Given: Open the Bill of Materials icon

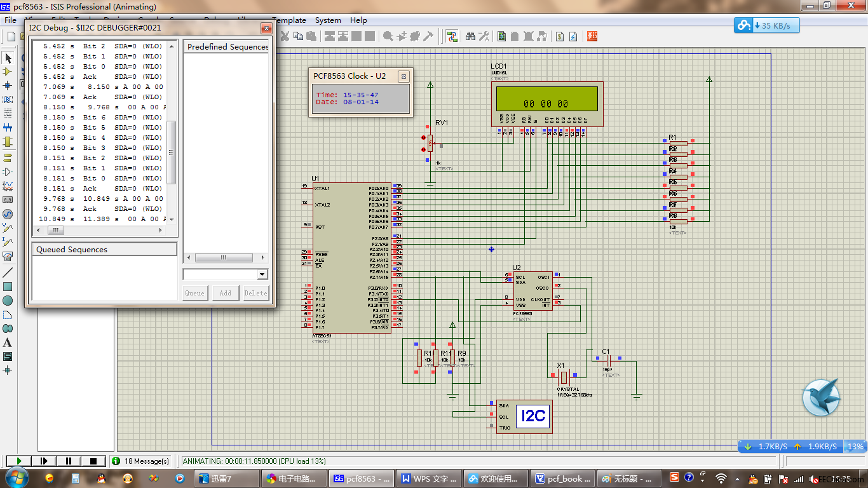Looking at the screenshot, I should (x=559, y=36).
